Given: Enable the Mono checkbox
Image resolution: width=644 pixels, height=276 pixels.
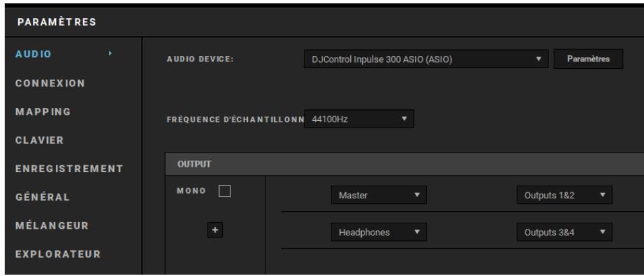Looking at the screenshot, I should pos(225,191).
